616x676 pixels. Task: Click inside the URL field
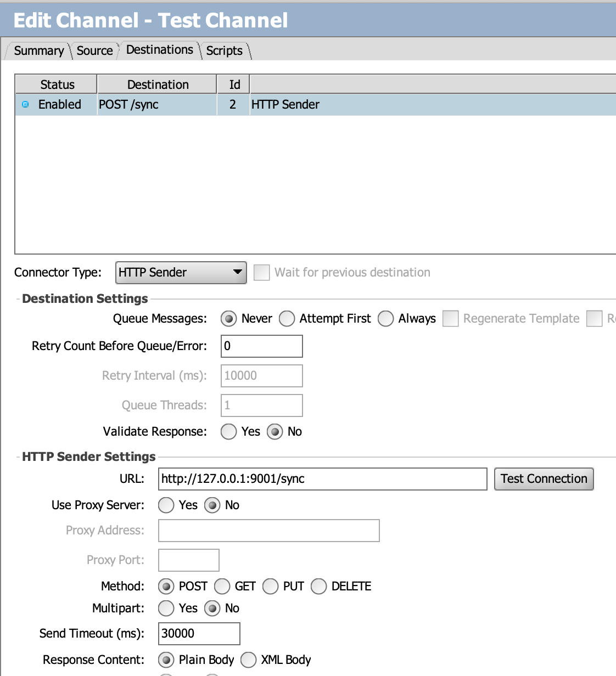[x=322, y=478]
